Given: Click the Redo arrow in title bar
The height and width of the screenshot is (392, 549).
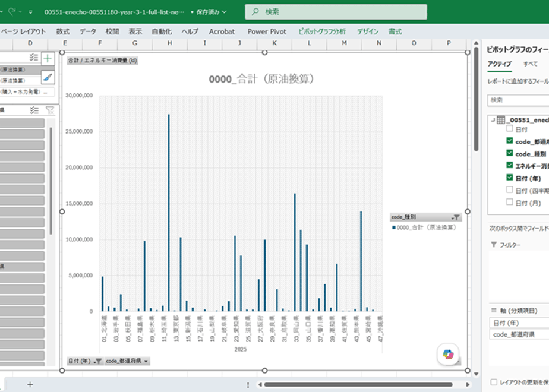Looking at the screenshot, I should pyautogui.click(x=11, y=12).
